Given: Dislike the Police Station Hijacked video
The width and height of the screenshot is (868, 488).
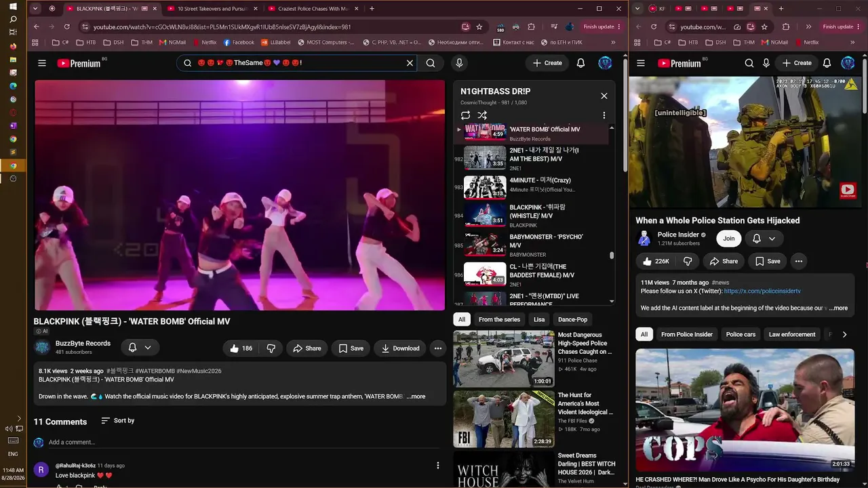Looking at the screenshot, I should point(688,261).
